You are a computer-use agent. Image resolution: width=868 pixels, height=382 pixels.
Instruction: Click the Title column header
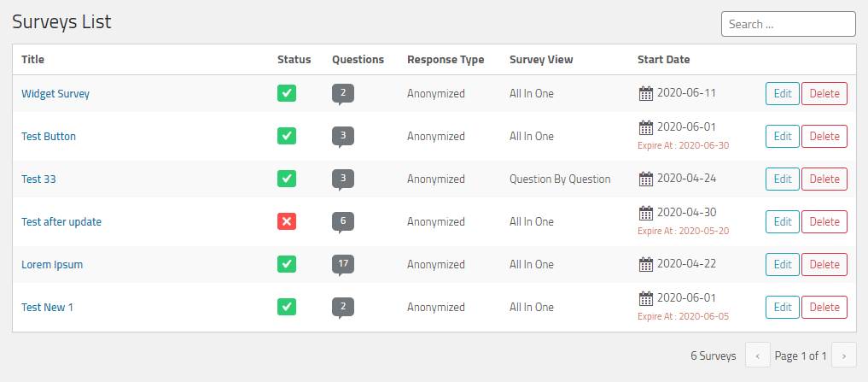pyautogui.click(x=32, y=60)
